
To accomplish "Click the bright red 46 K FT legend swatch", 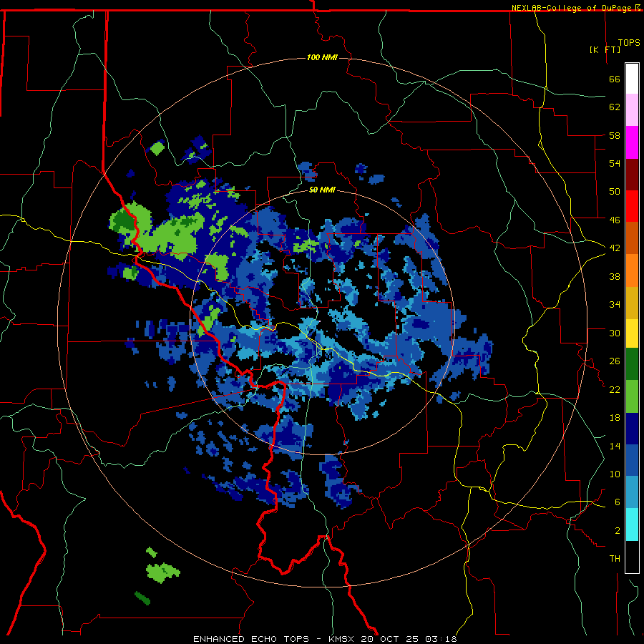I will [632, 206].
